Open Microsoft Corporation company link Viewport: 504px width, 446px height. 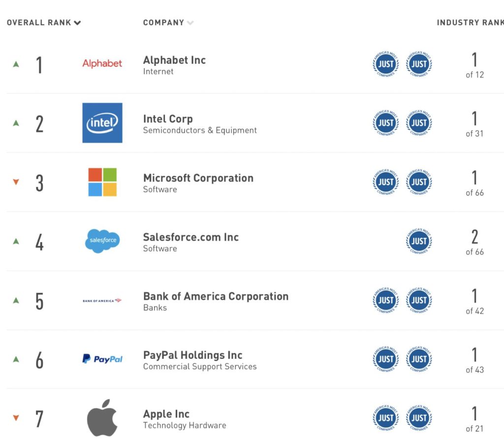198,178
